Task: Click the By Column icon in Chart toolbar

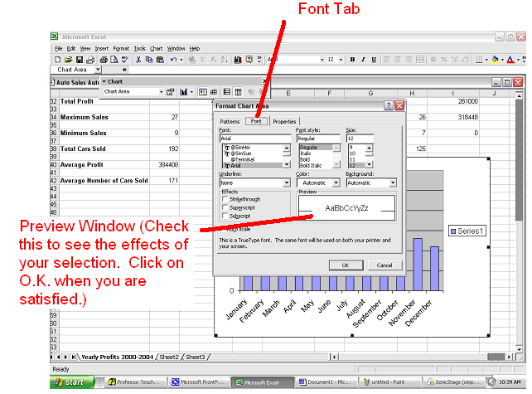Action: pos(238,92)
